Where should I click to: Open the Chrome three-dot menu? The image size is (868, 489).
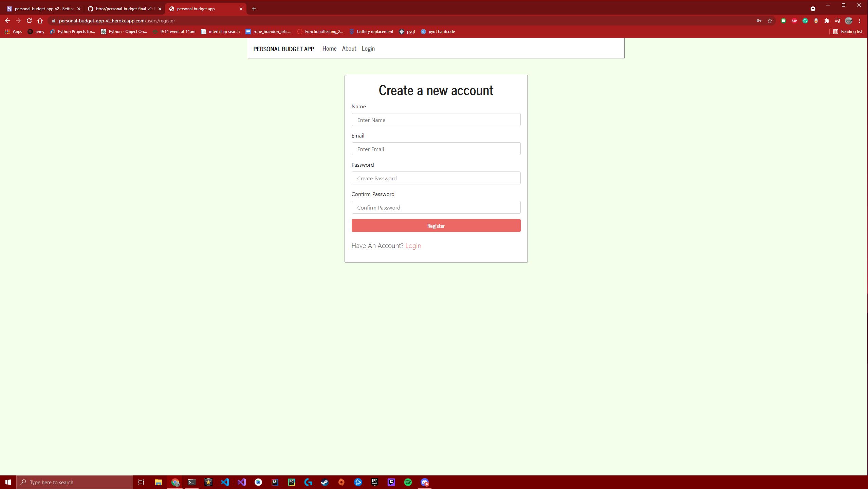[860, 21]
